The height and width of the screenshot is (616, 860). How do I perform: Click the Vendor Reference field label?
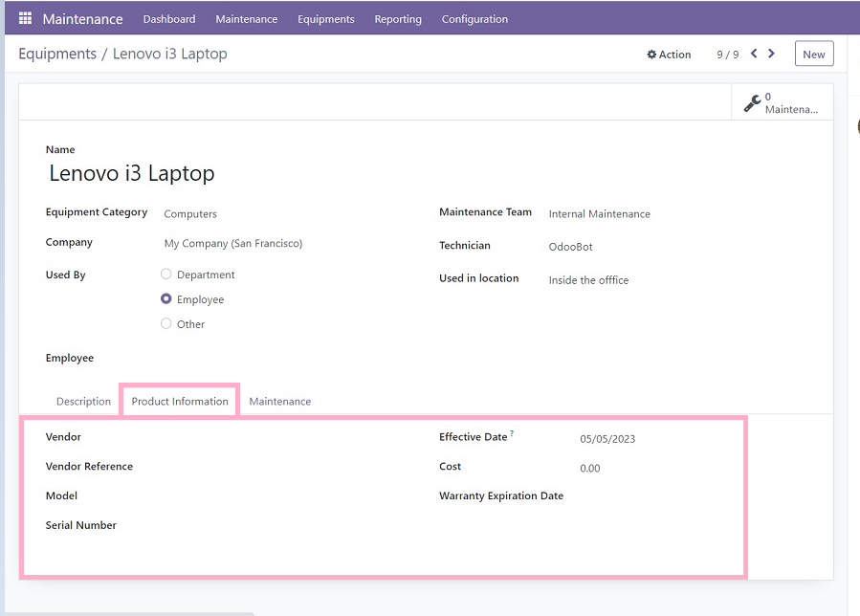89,466
